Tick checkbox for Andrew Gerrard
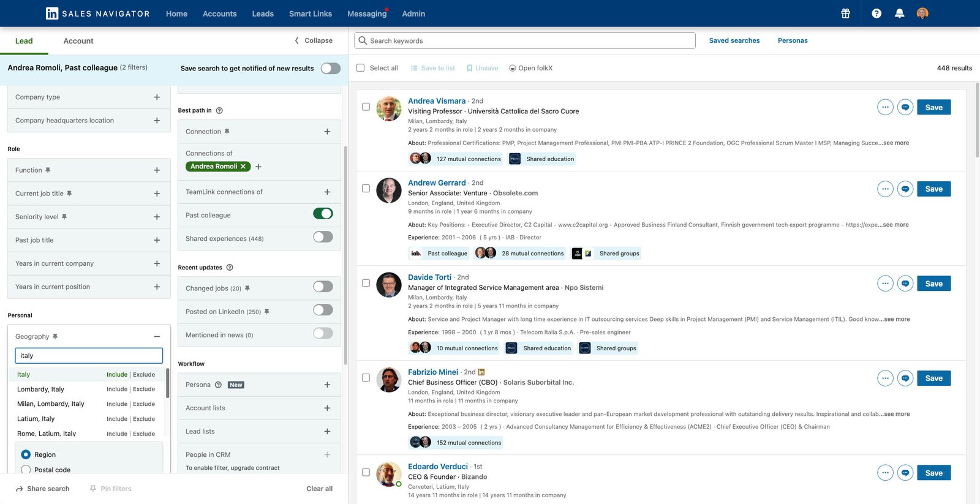Screen dimensions: 980x504 tap(366, 189)
